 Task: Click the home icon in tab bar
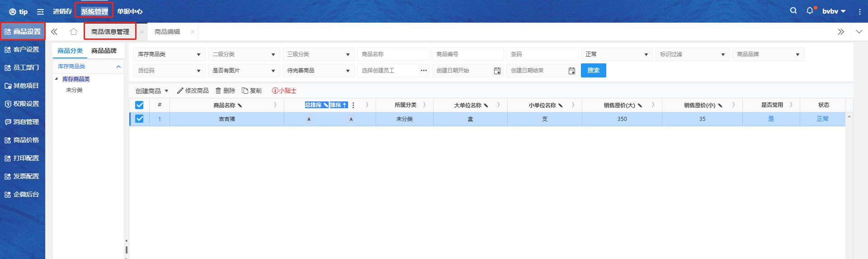pyautogui.click(x=74, y=32)
